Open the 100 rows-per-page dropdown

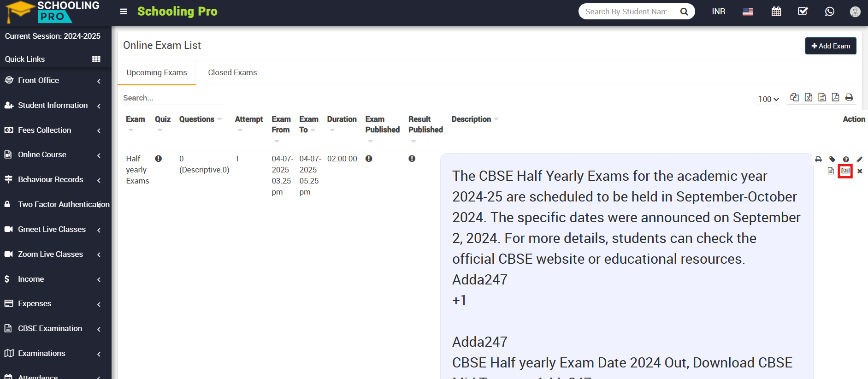(x=768, y=99)
